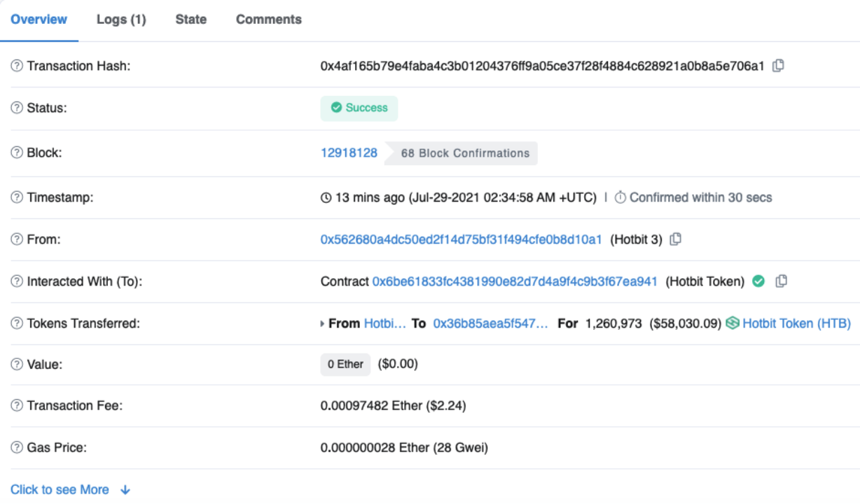
Task: Copy the transaction hash to clipboard
Action: pyautogui.click(x=778, y=66)
